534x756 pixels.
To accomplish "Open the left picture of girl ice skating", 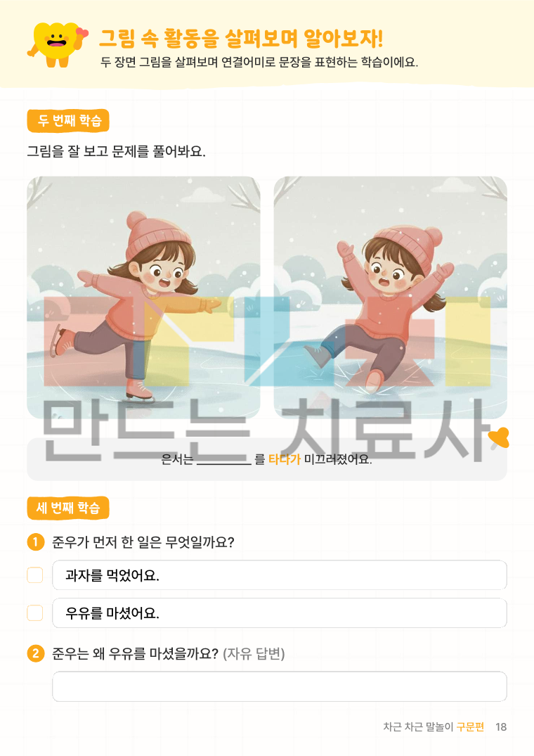I will pyautogui.click(x=143, y=297).
